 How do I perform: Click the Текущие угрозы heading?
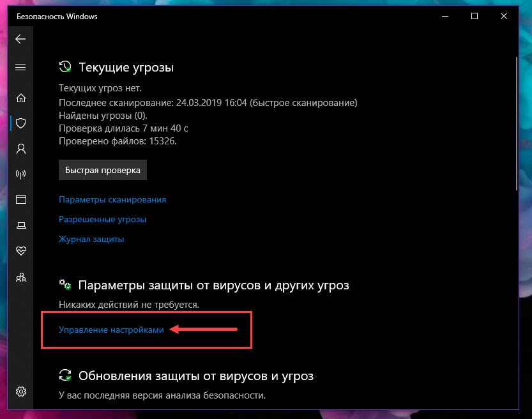126,67
